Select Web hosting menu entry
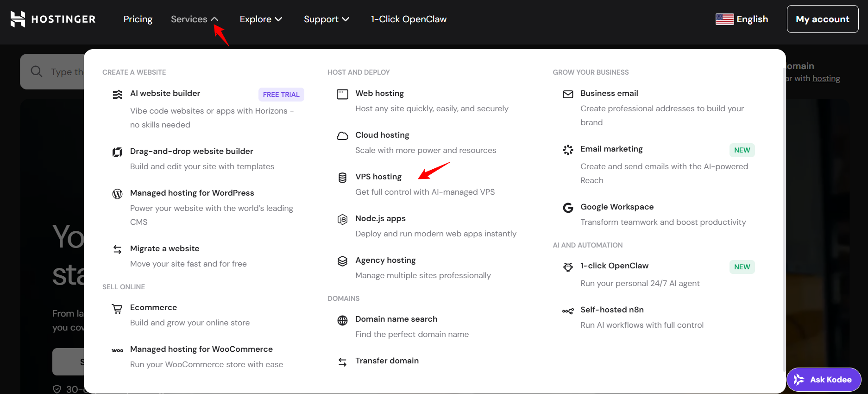 click(379, 93)
